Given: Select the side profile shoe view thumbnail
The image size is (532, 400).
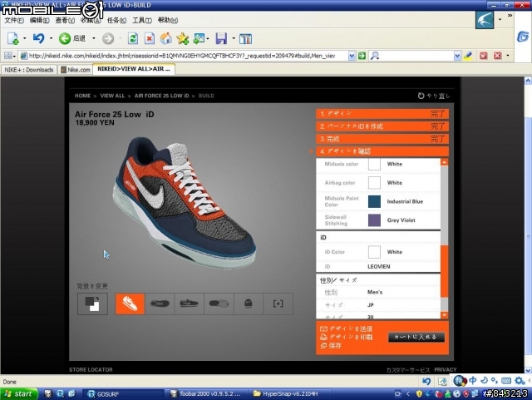Looking at the screenshot, I should 189,304.
